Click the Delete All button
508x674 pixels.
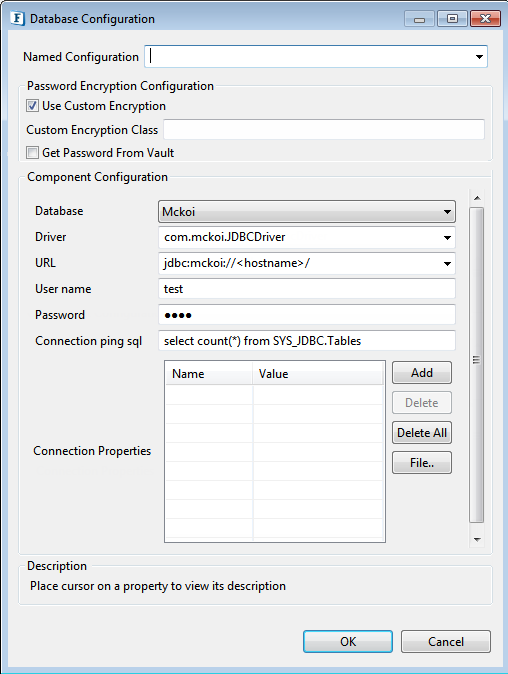point(422,433)
